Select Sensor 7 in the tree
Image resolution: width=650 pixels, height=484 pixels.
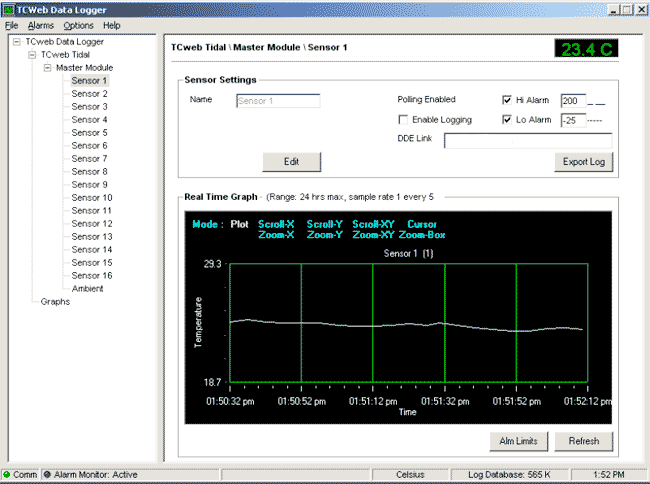click(89, 159)
